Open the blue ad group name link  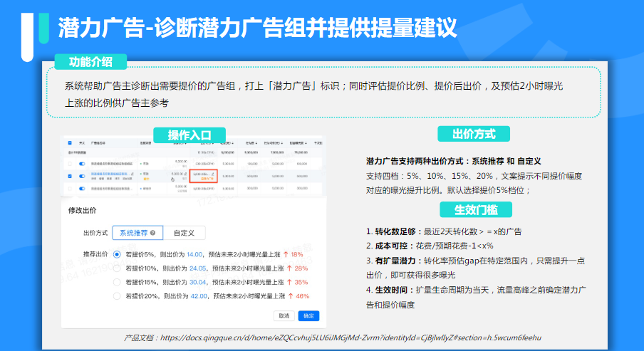coord(110,174)
